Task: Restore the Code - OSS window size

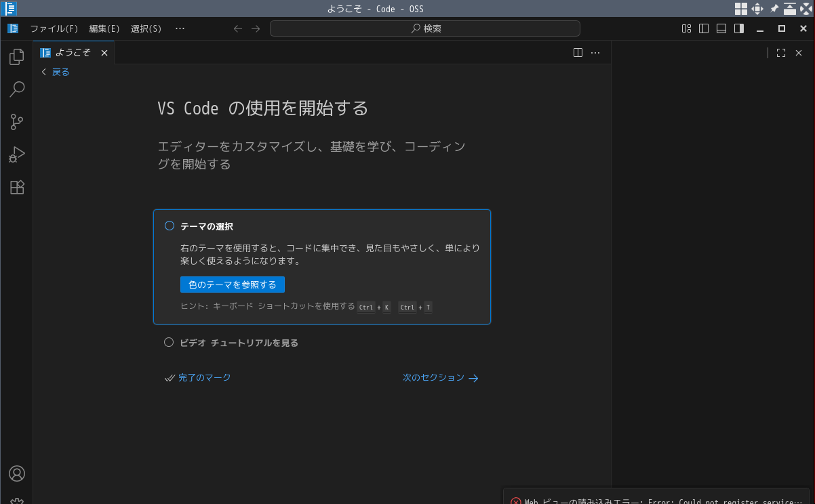Action: click(782, 28)
